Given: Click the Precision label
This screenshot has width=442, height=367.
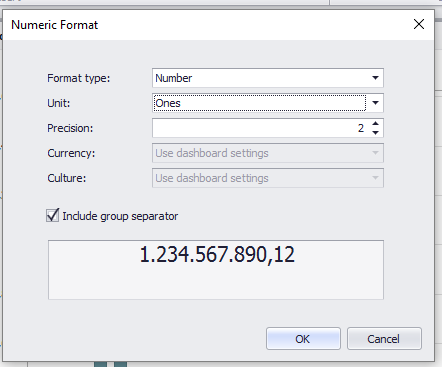Looking at the screenshot, I should (x=70, y=128).
